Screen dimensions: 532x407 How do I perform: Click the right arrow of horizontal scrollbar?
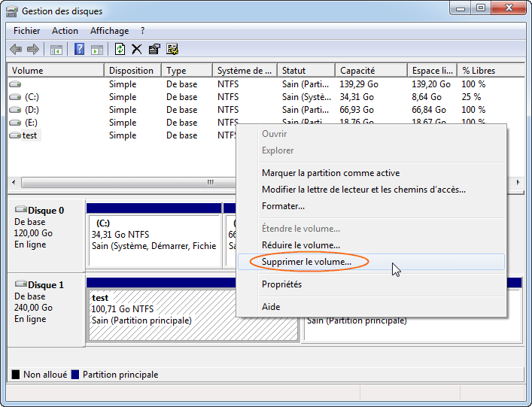tap(518, 183)
